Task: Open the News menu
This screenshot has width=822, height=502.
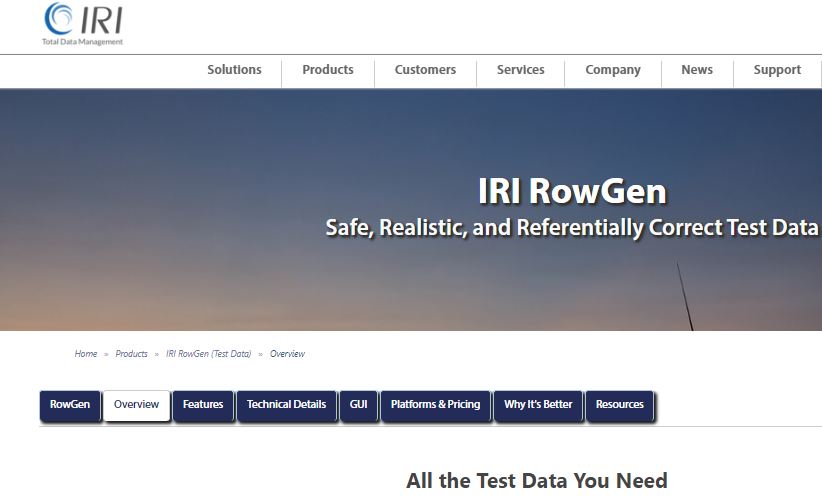Action: 697,70
